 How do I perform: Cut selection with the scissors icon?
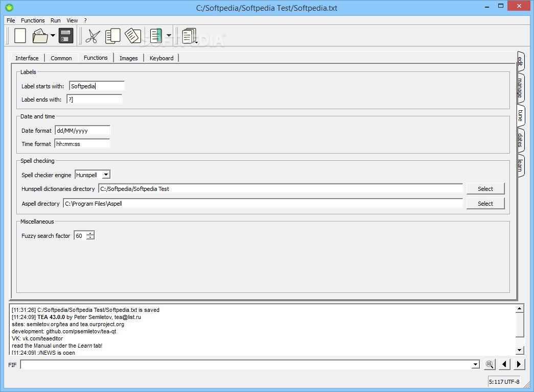(x=92, y=36)
